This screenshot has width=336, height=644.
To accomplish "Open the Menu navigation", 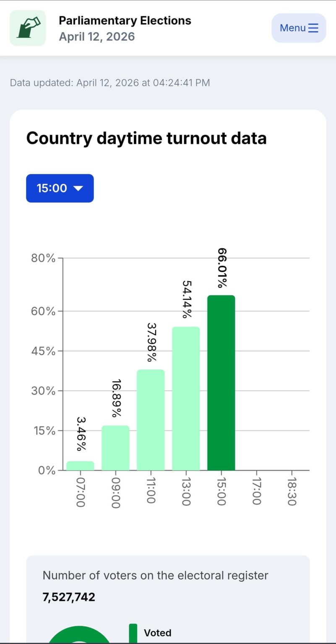I will click(x=299, y=28).
